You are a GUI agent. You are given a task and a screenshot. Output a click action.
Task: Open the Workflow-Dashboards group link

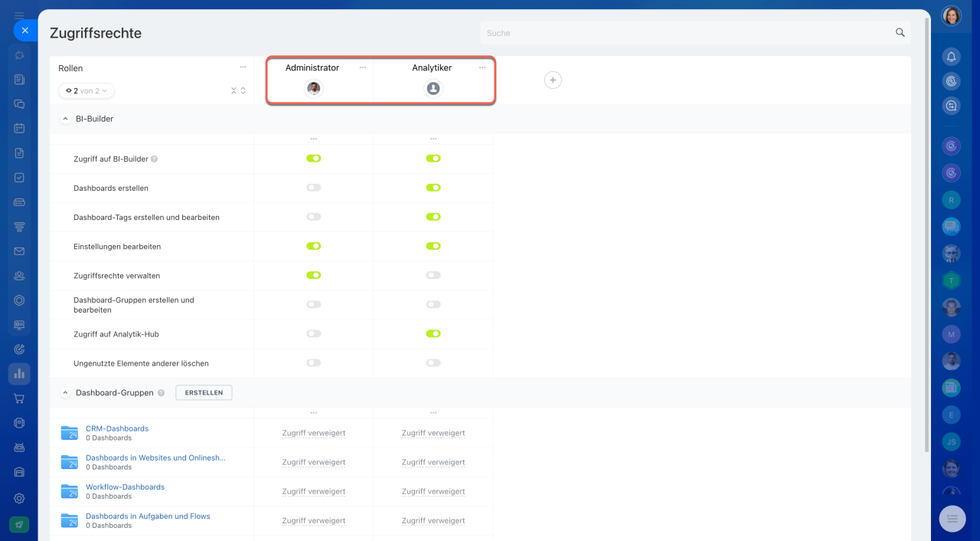125,487
